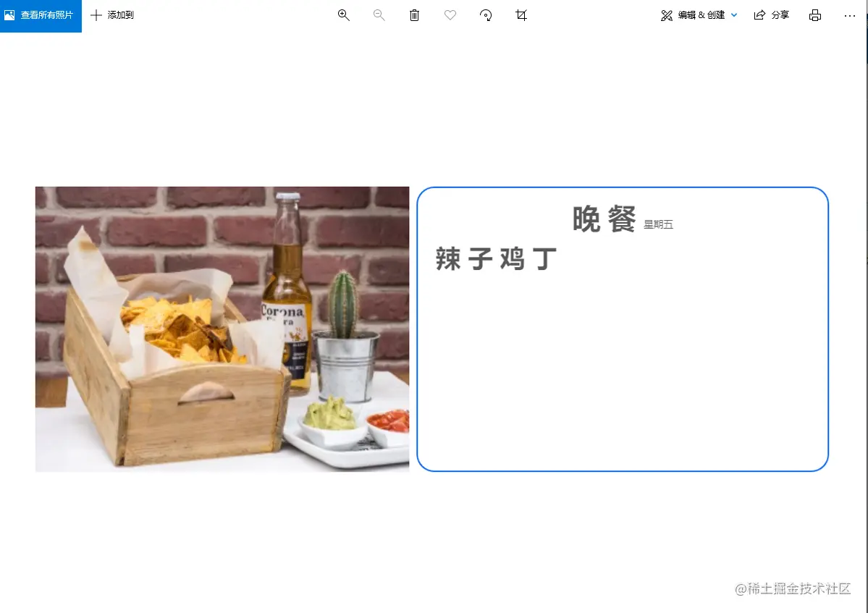Select the crop tool icon
This screenshot has width=868, height=613.
(x=521, y=15)
